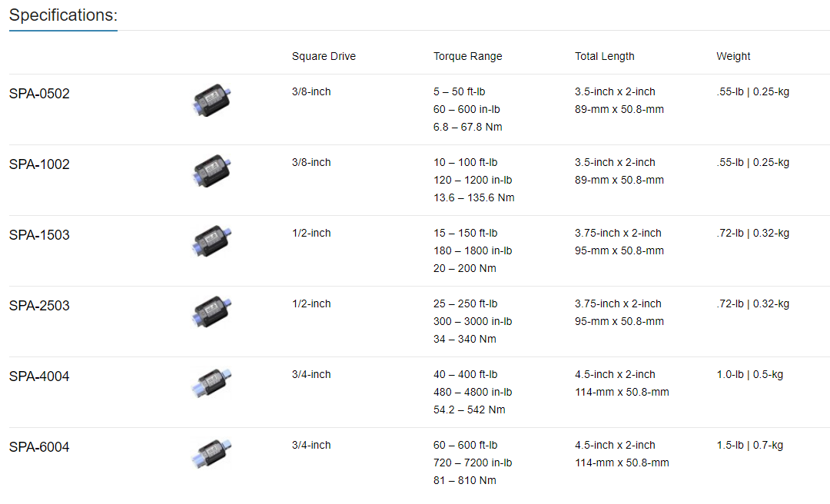This screenshot has height=504, width=830.
Task: Click the 6.8 – 67.8 Nm torque value
Action: pyautogui.click(x=468, y=127)
